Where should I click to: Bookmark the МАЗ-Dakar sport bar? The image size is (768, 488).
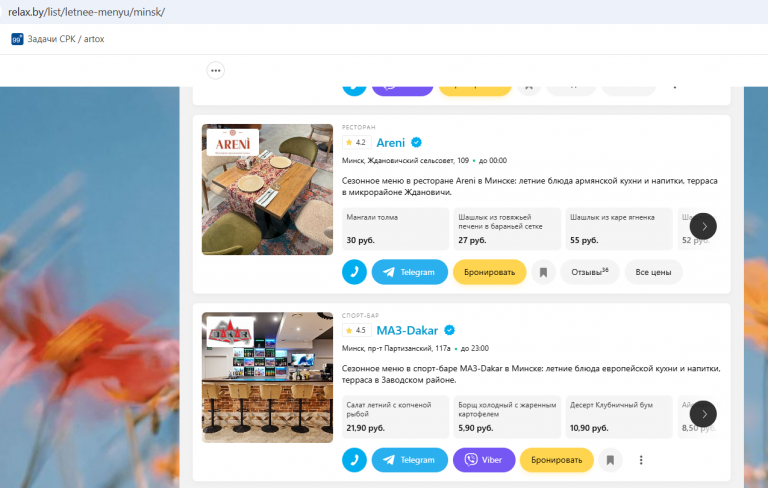click(610, 460)
